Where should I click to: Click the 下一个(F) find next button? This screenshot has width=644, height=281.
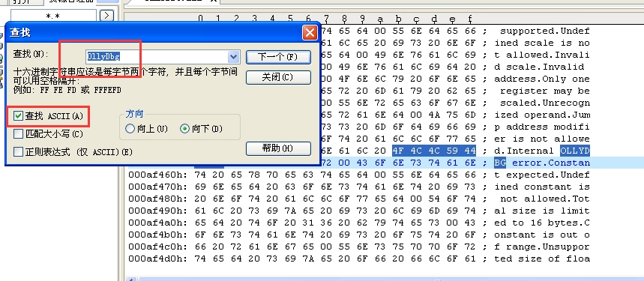(277, 57)
